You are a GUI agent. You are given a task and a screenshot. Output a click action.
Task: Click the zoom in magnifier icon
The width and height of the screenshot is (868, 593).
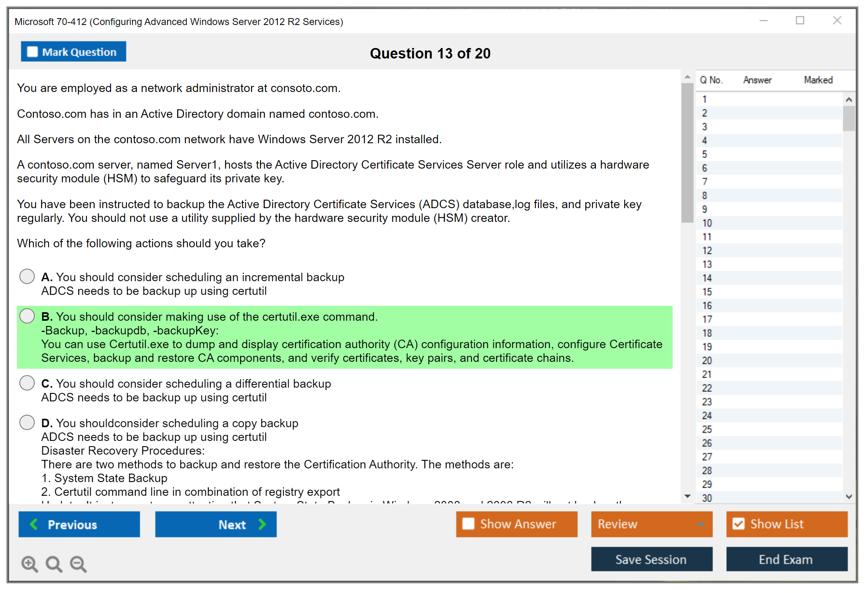tap(29, 564)
